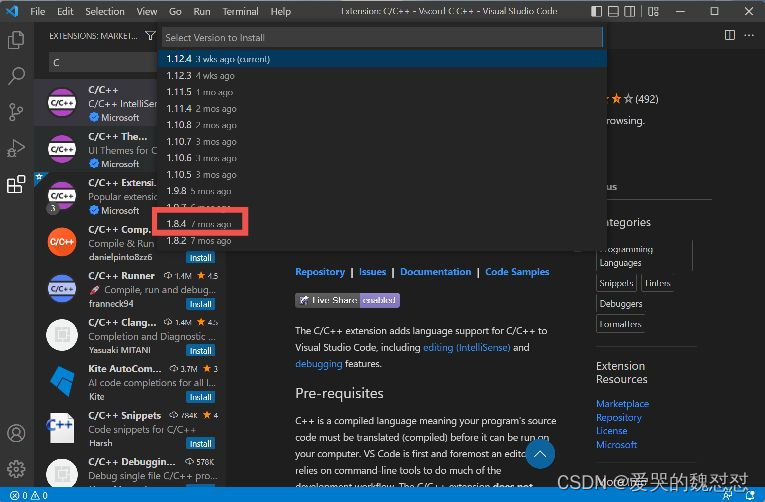Image resolution: width=765 pixels, height=502 pixels.
Task: Open the Edit menu
Action: 65,11
